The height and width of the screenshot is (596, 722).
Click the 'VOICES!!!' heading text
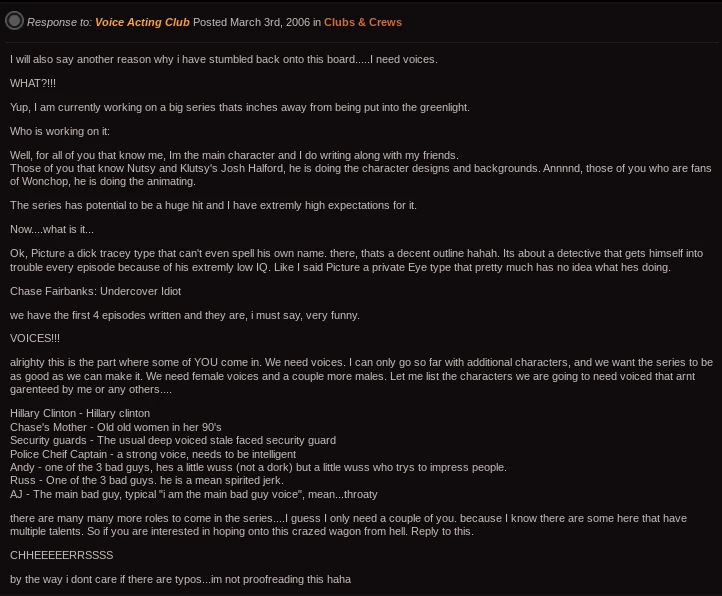click(x=35, y=339)
